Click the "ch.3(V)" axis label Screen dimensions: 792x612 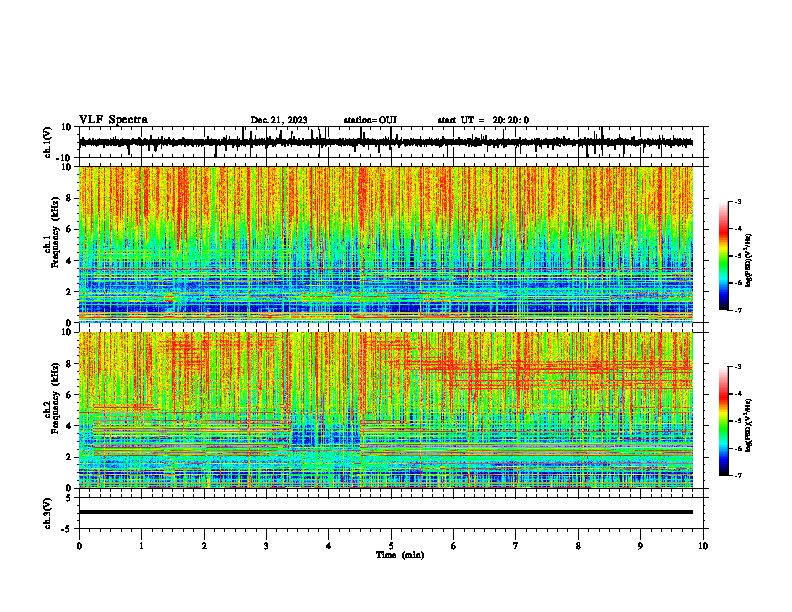coord(48,513)
